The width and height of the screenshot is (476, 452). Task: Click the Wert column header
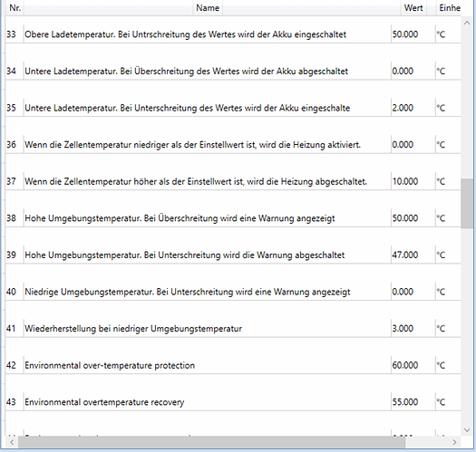coord(413,7)
